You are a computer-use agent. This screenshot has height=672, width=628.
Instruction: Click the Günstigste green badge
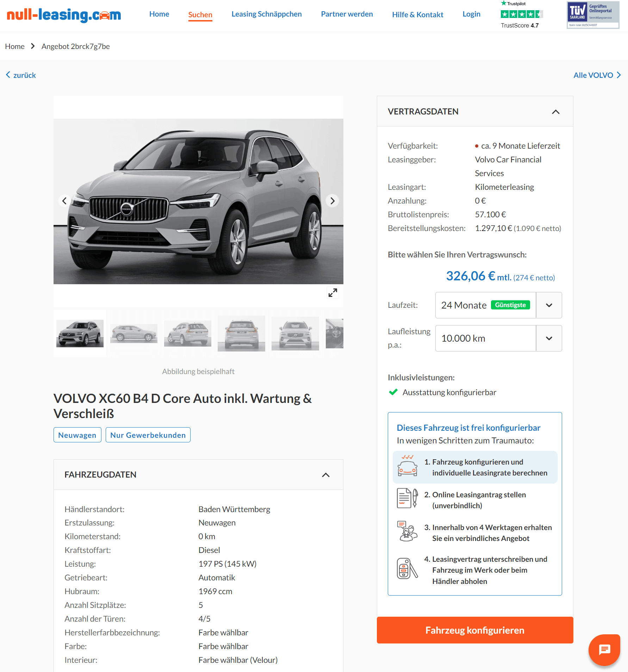510,305
